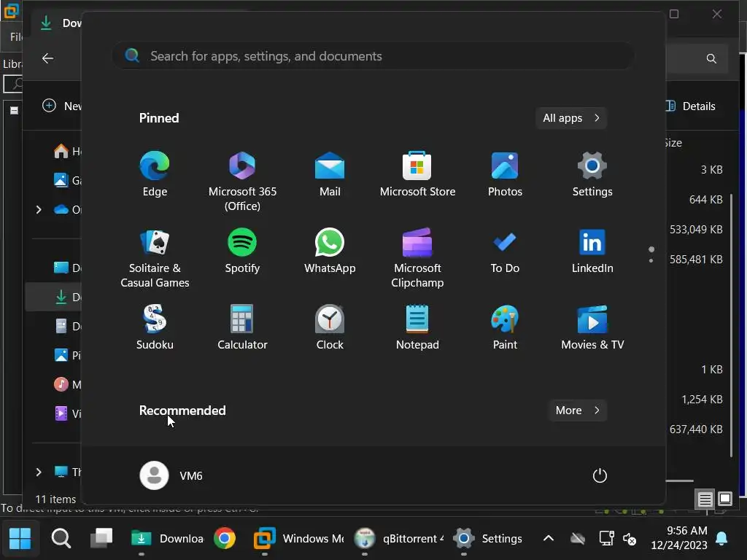Open Home in File Explorer sidebar

pyautogui.click(x=66, y=152)
